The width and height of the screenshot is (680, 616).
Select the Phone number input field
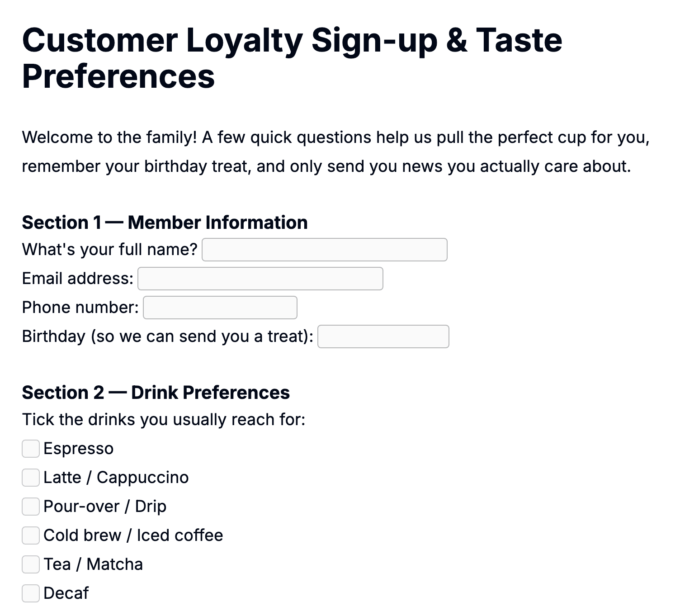[x=220, y=308]
